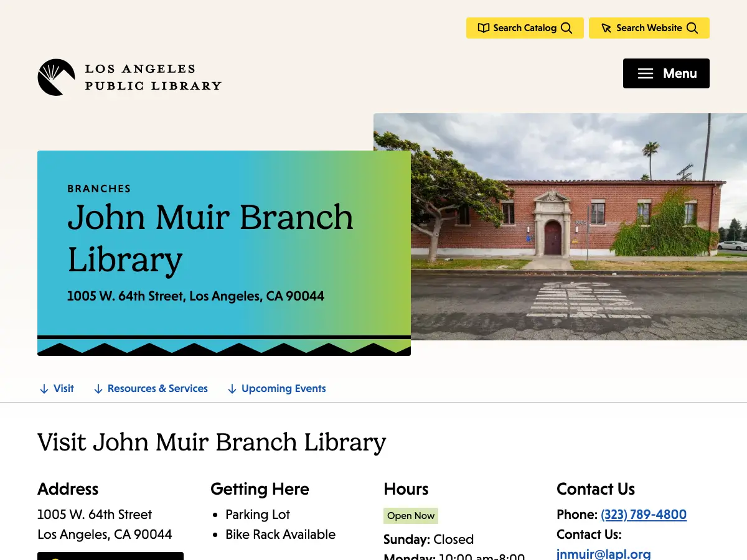
Task: Click the John Muir Branch Library banner heading
Action: (x=210, y=238)
